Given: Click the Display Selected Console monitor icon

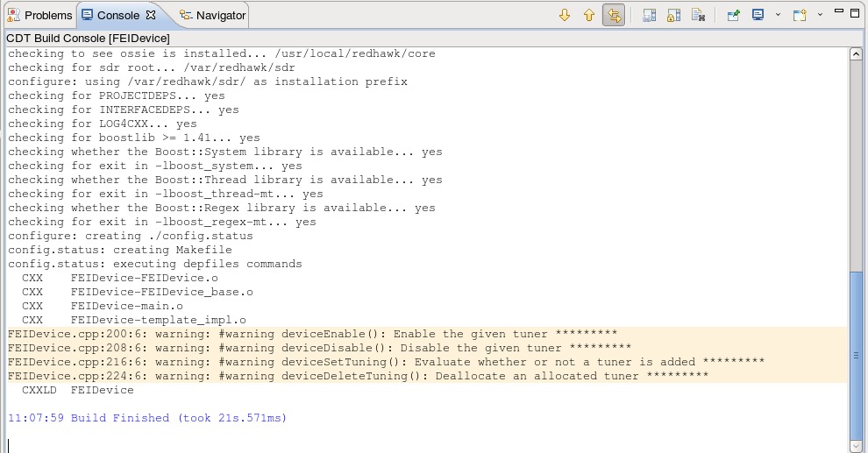Looking at the screenshot, I should click(x=758, y=15).
